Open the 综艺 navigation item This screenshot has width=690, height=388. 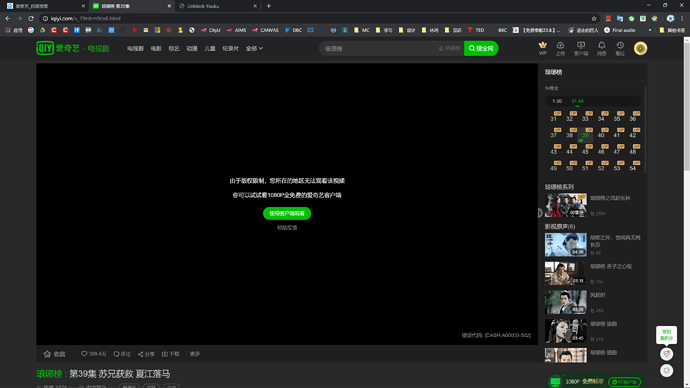174,48
